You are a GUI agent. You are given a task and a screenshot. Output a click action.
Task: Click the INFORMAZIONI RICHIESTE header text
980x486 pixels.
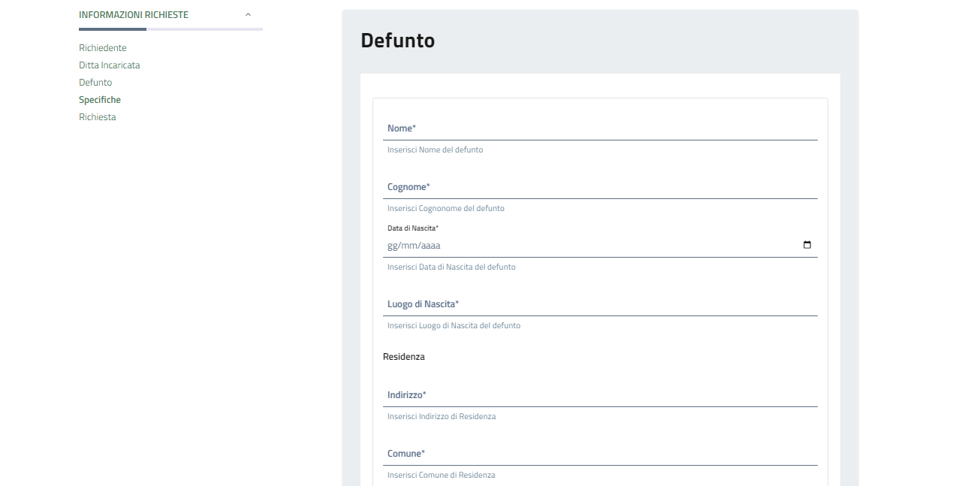point(134,15)
